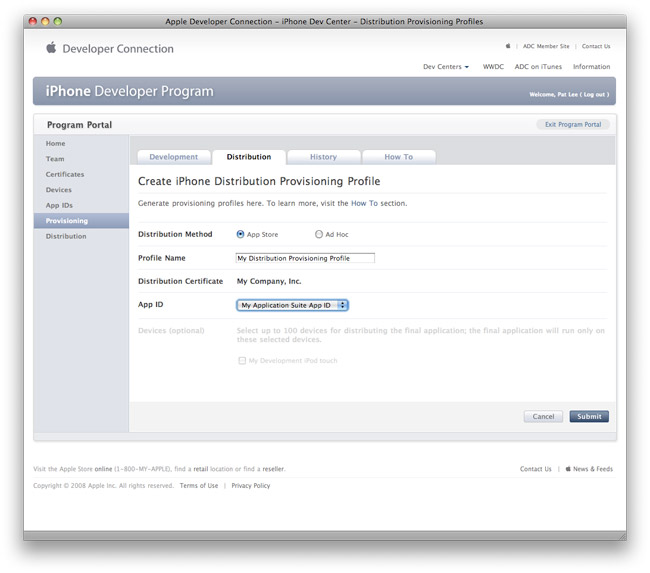The width and height of the screenshot is (650, 573).
Task: Minimize the window with yellow button
Action: pyautogui.click(x=45, y=21)
